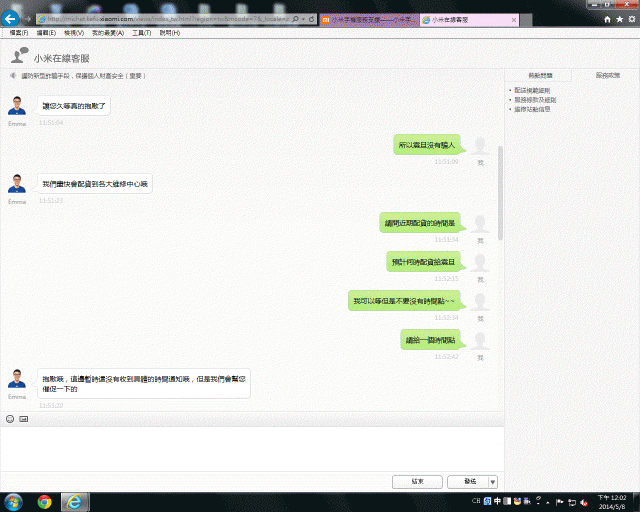Close the 小米在線客服 tab
This screenshot has height=512, width=640.
pos(514,20)
